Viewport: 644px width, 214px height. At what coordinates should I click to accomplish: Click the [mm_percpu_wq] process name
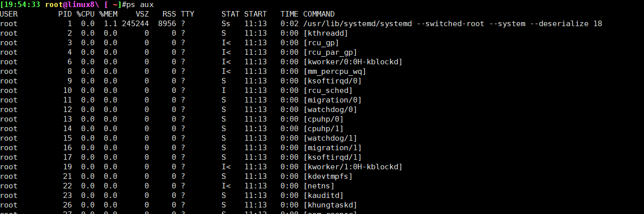(334, 71)
